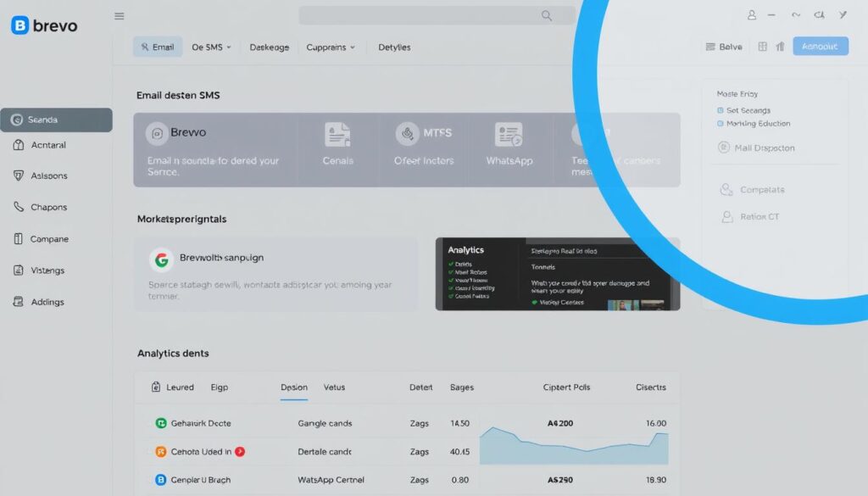Toggle the Morking Eduction checkbox
Image resolution: width=868 pixels, height=496 pixels.
[721, 124]
